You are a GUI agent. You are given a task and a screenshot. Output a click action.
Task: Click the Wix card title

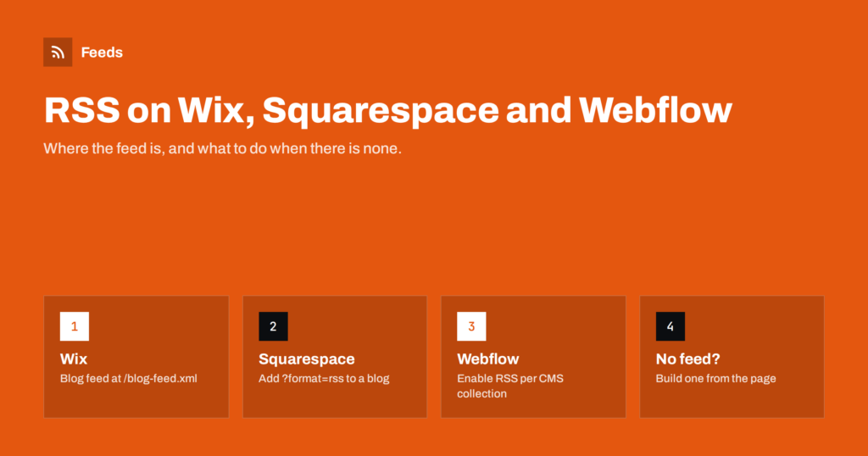(74, 359)
